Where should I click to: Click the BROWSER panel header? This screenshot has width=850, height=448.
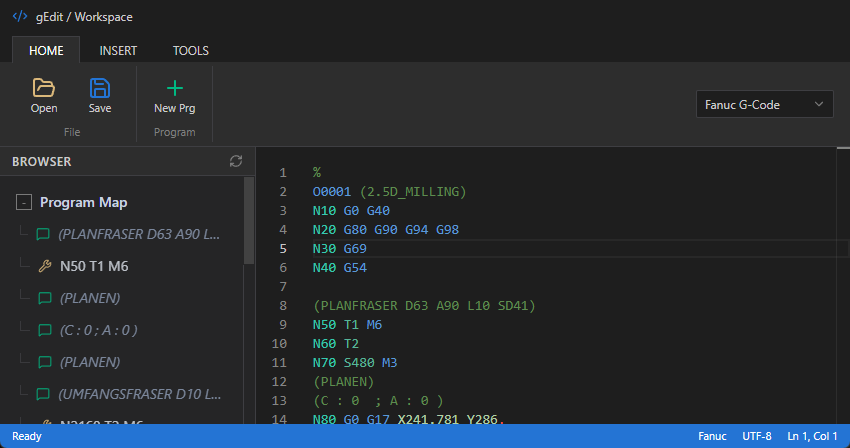click(x=42, y=162)
